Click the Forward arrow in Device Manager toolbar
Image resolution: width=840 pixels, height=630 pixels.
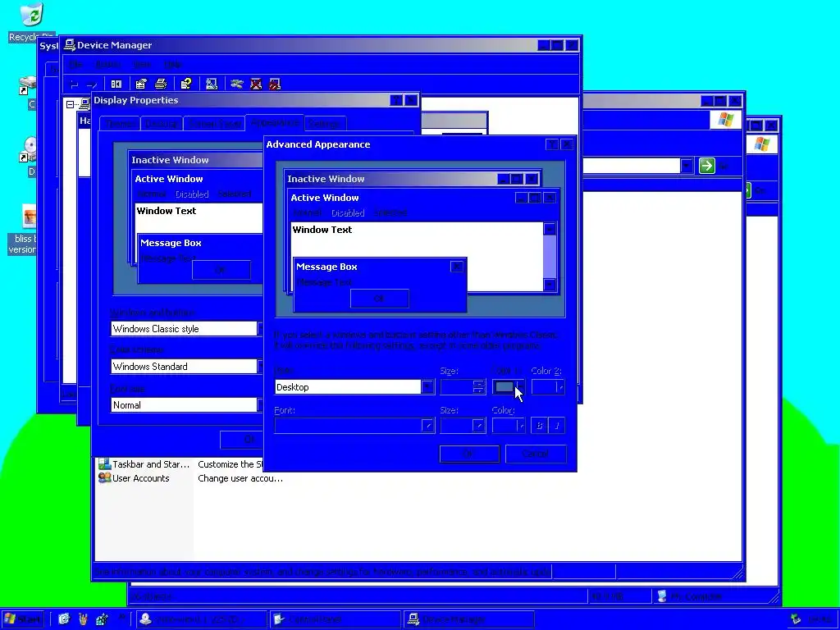tap(92, 84)
